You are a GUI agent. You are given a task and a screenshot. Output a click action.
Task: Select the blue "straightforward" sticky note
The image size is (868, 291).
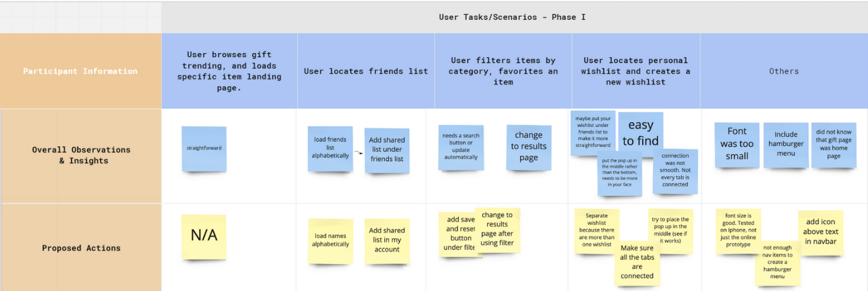204,148
